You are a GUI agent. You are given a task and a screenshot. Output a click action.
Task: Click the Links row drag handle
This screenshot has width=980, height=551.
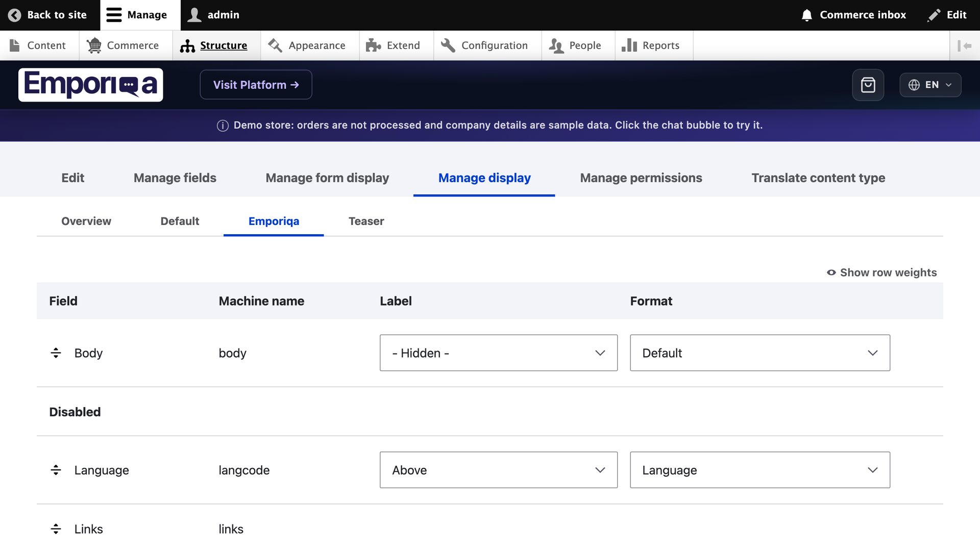pos(56,529)
